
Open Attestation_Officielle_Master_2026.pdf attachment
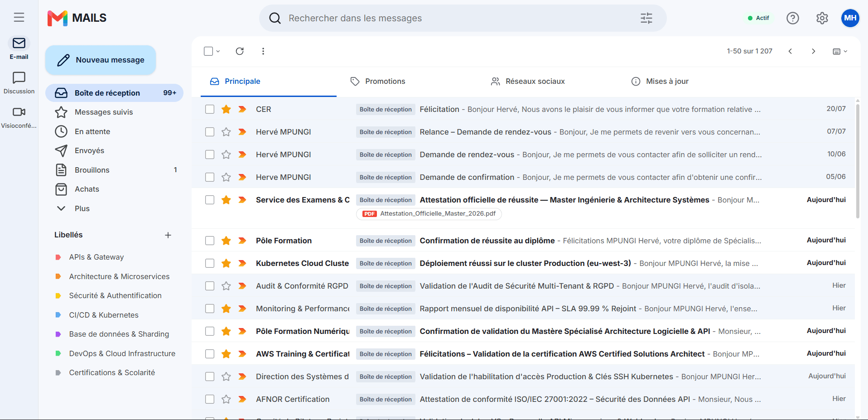tap(429, 214)
